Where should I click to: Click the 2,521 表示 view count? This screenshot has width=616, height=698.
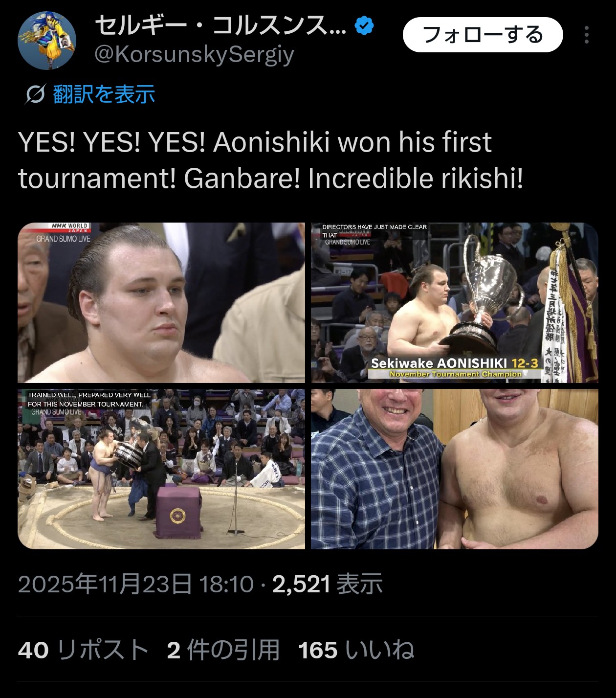(x=327, y=584)
